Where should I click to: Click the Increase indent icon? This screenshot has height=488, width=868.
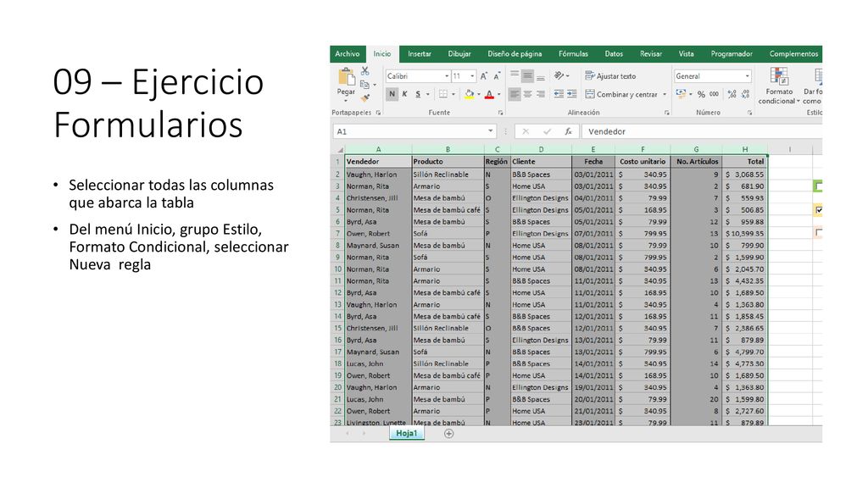click(572, 95)
